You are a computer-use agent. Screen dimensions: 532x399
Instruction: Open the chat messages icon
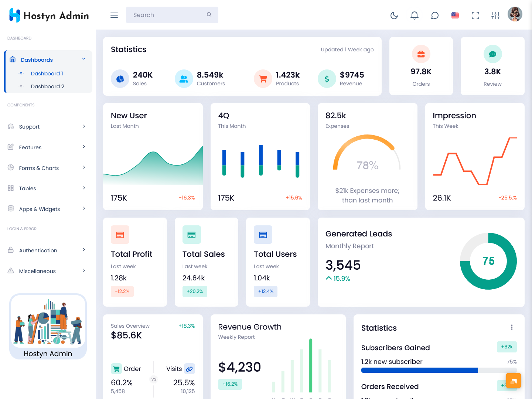pos(435,15)
